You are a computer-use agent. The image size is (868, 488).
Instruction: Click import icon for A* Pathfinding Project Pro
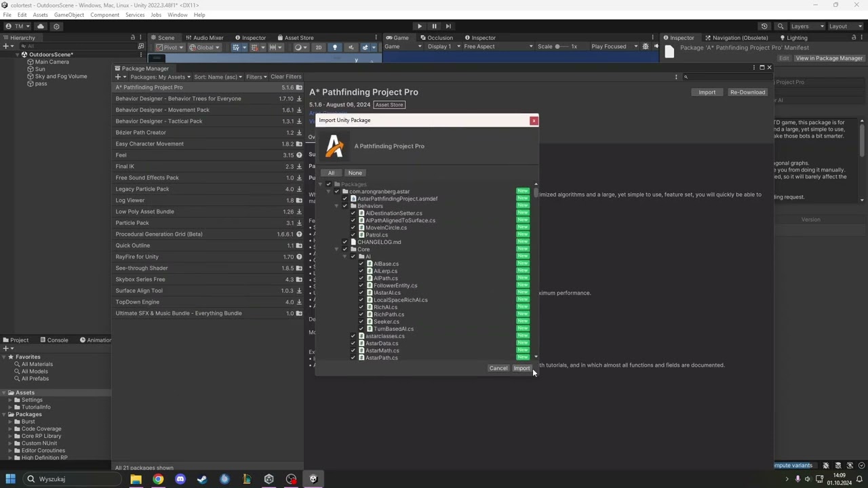point(299,87)
